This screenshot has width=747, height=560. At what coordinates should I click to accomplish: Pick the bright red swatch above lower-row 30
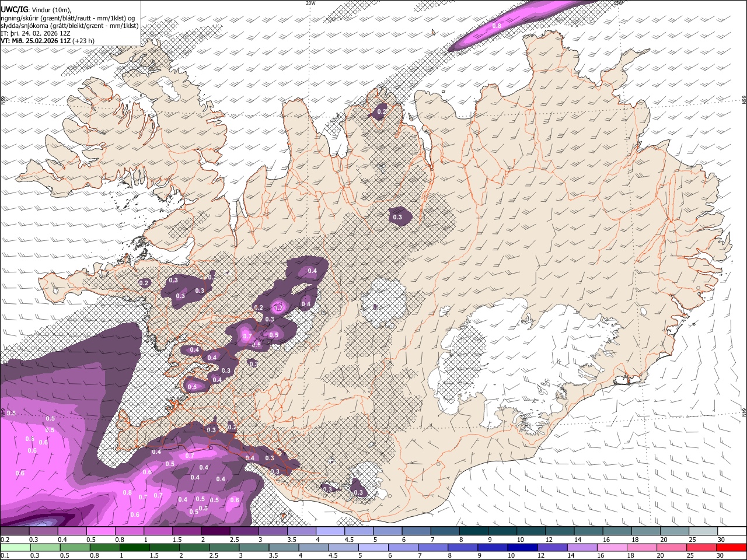pyautogui.click(x=732, y=547)
